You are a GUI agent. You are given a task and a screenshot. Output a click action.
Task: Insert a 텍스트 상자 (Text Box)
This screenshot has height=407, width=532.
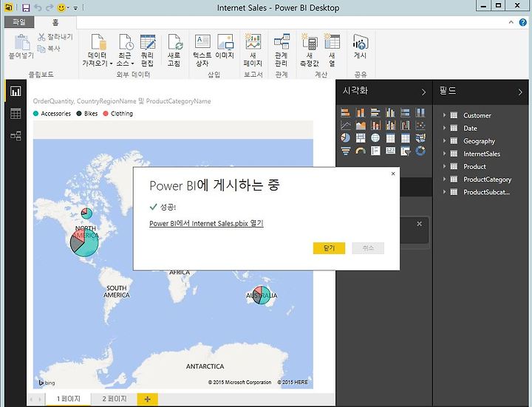202,49
